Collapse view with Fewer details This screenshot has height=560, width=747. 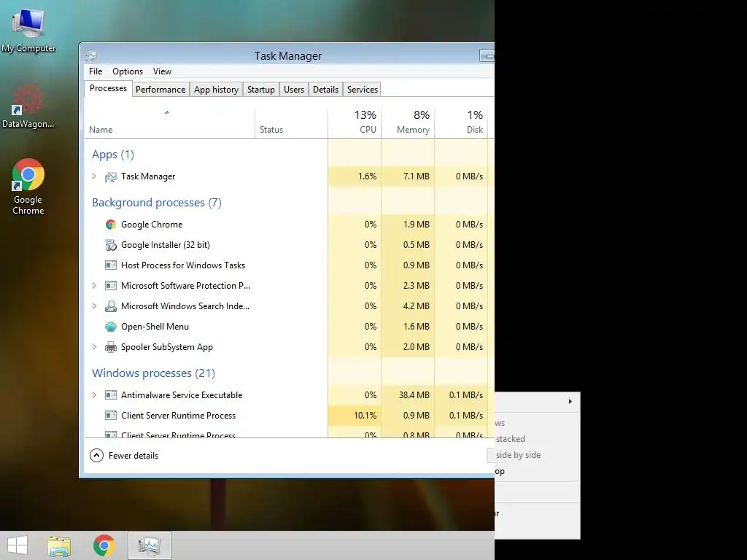coord(124,456)
